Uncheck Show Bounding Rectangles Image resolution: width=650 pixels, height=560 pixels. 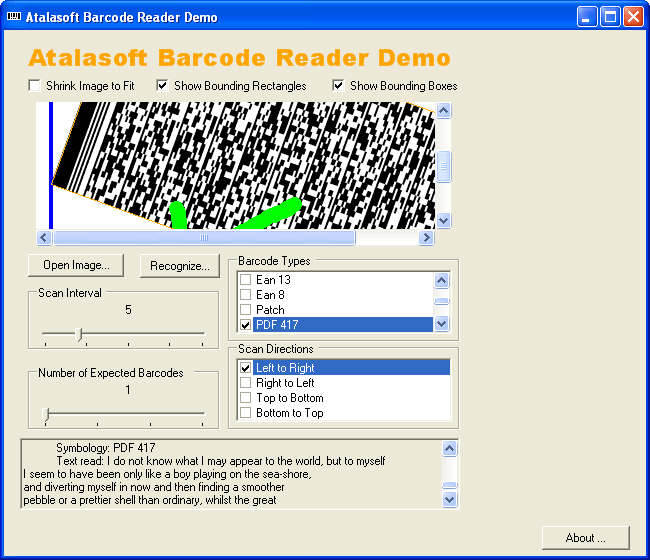point(162,86)
